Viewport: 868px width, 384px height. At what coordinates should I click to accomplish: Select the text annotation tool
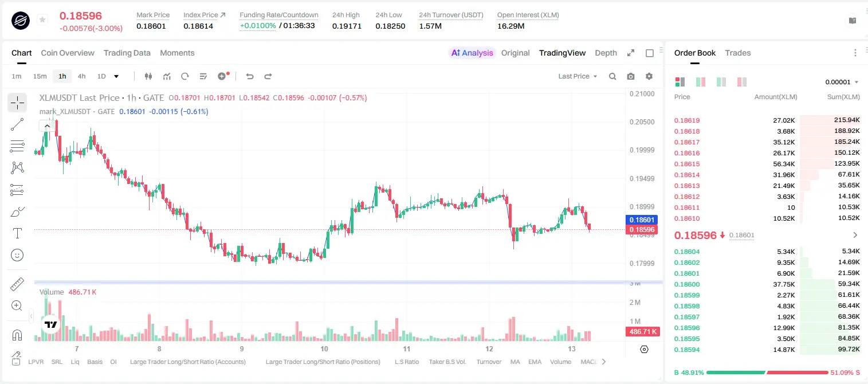17,233
